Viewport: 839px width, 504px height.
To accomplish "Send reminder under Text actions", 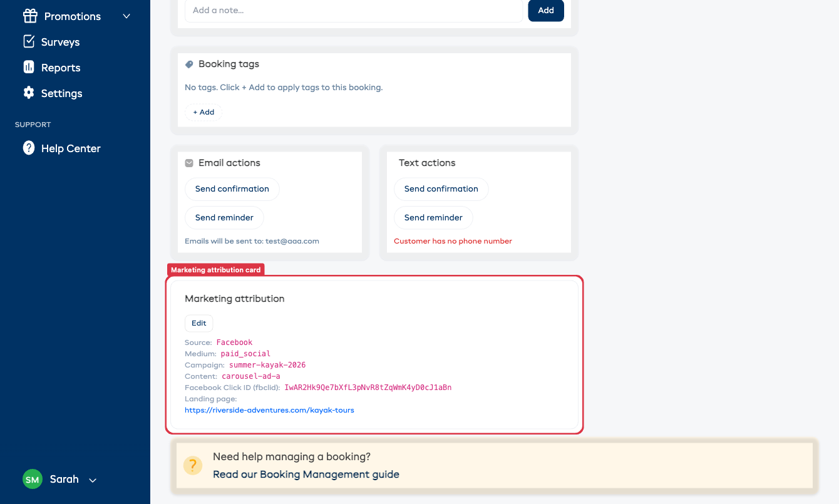I will click(433, 217).
